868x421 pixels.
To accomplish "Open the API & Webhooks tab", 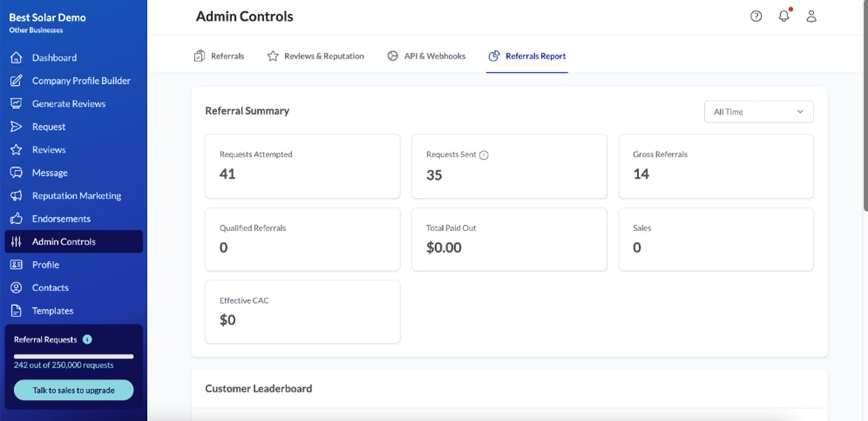I will [426, 56].
